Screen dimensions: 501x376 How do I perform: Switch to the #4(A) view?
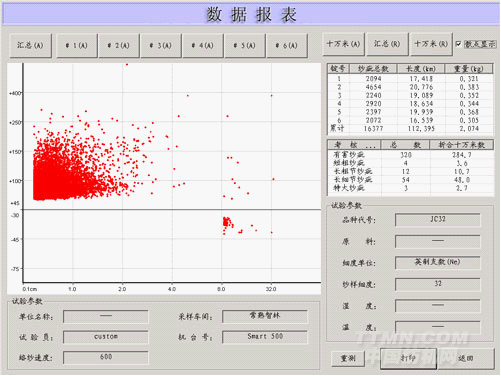(203, 45)
